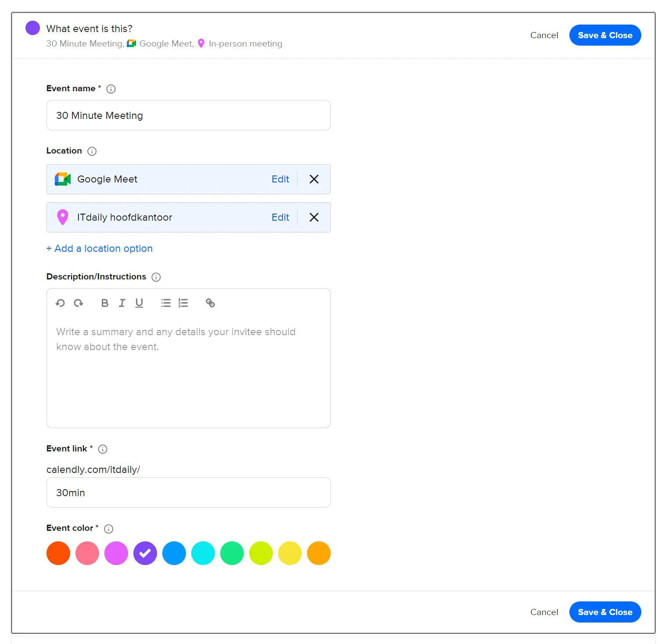Screen dimensions: 665x644
Task: Select the salmon pink event color
Action: tap(87, 553)
